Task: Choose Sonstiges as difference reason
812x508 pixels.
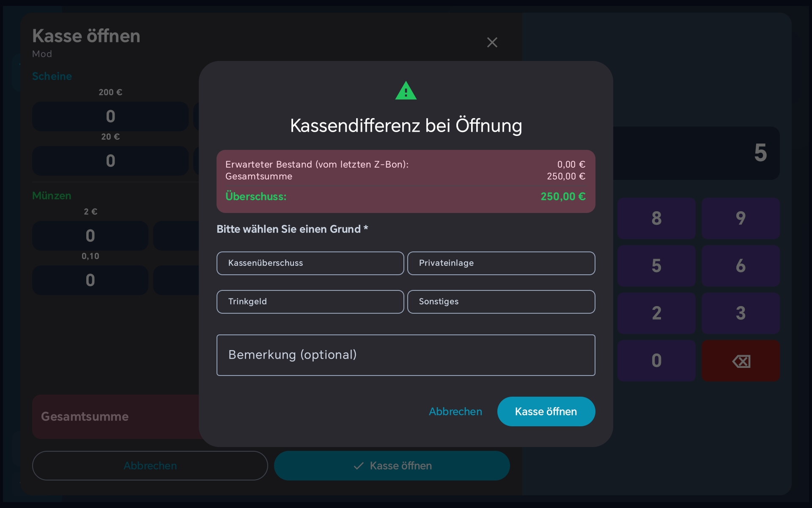Action: pos(501,301)
